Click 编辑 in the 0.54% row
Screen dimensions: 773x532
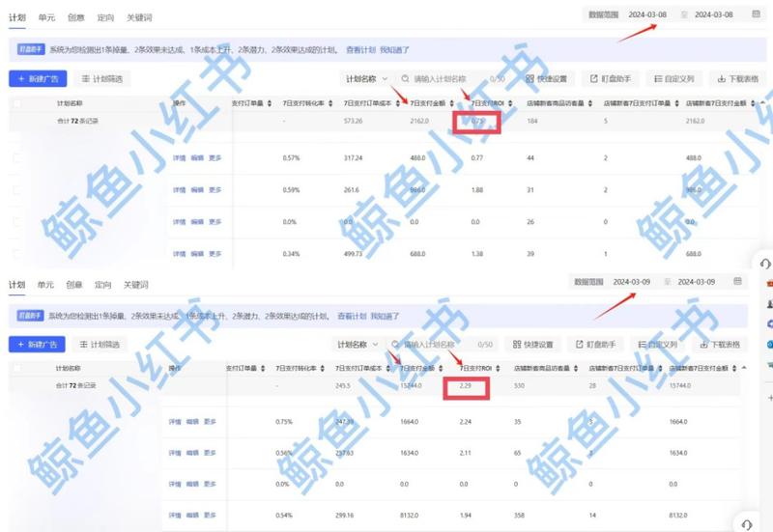click(192, 516)
